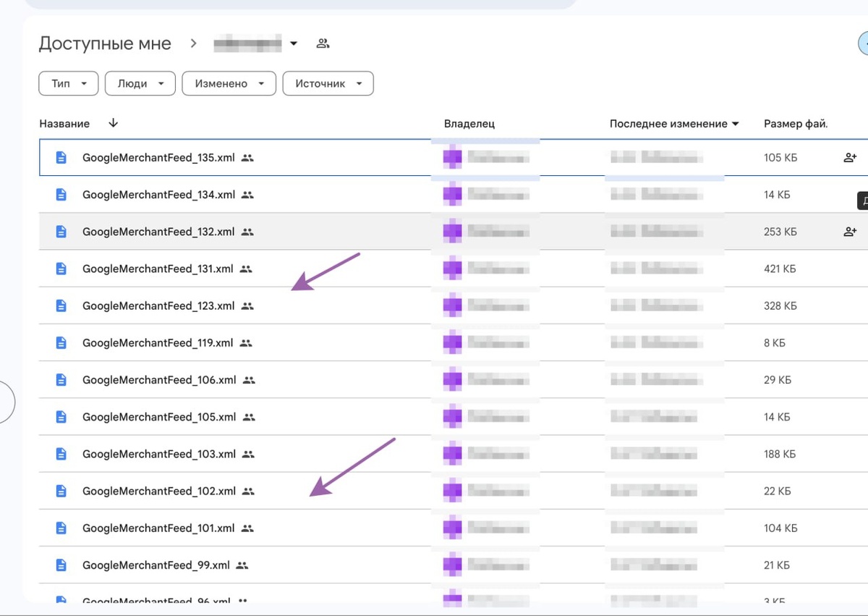Select the GoogleMerchantFeed_135.xml file name
868x616 pixels.
158,157
